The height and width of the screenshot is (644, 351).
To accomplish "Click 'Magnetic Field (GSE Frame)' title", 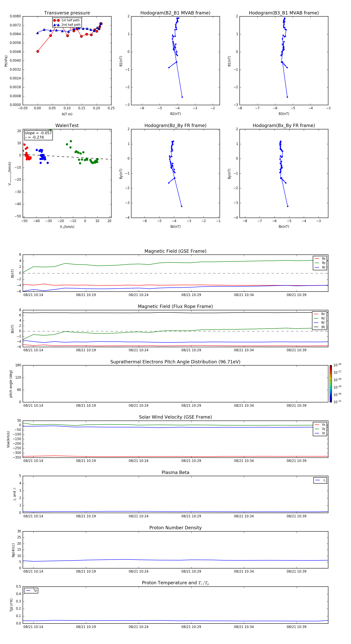I will pyautogui.click(x=175, y=251).
